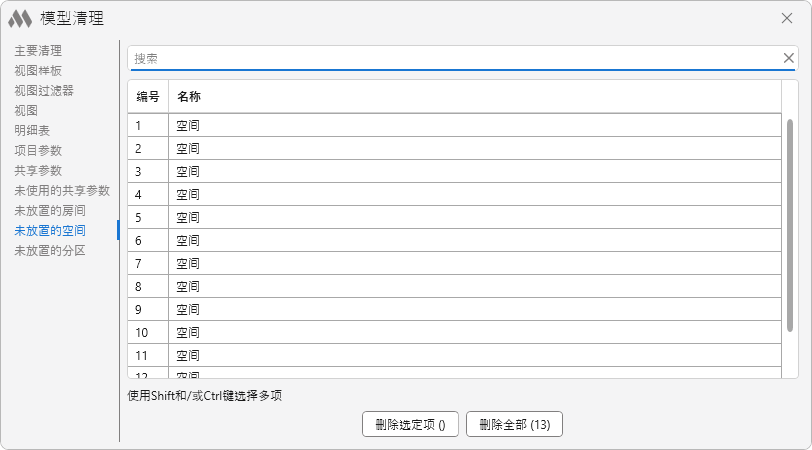
Task: Open the 主要清理 section
Action: [38, 50]
